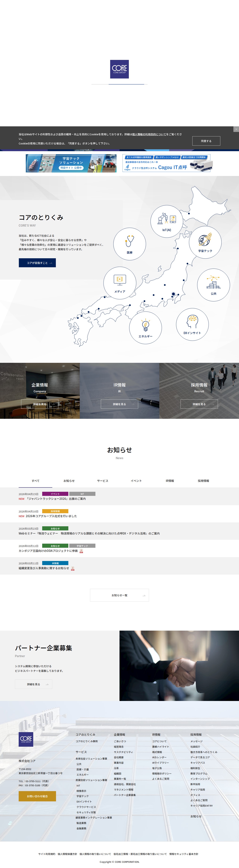
Task: Select the お知らせ news tab
Action: [69, 481]
